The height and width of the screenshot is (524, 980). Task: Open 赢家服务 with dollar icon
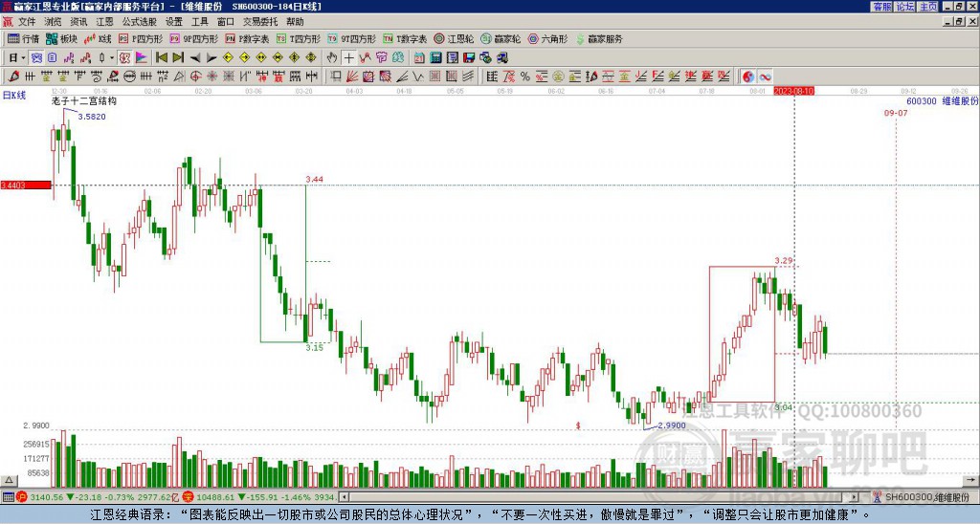599,38
